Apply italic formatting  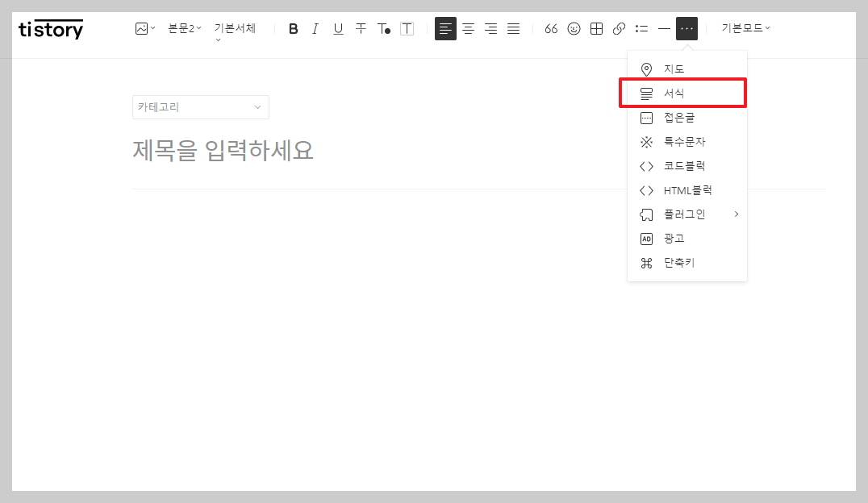point(315,28)
